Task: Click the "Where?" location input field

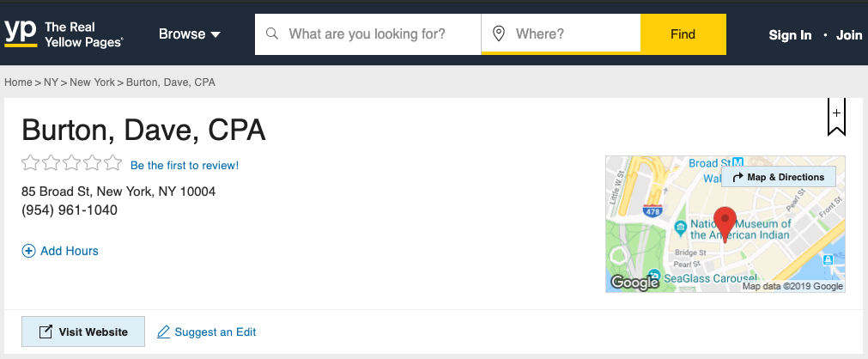Action: 571,34
